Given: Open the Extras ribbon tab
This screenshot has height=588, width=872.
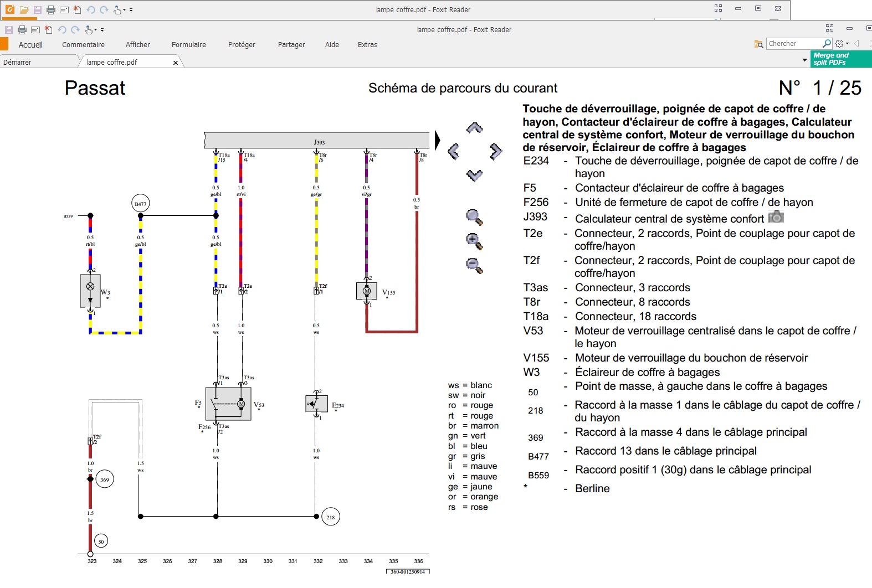Looking at the screenshot, I should (x=368, y=45).
